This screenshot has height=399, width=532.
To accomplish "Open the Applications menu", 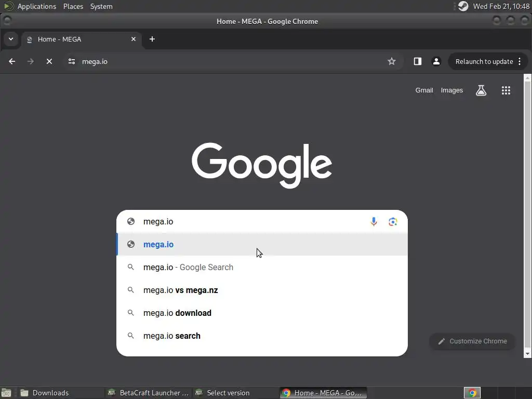I will tap(37, 6).
